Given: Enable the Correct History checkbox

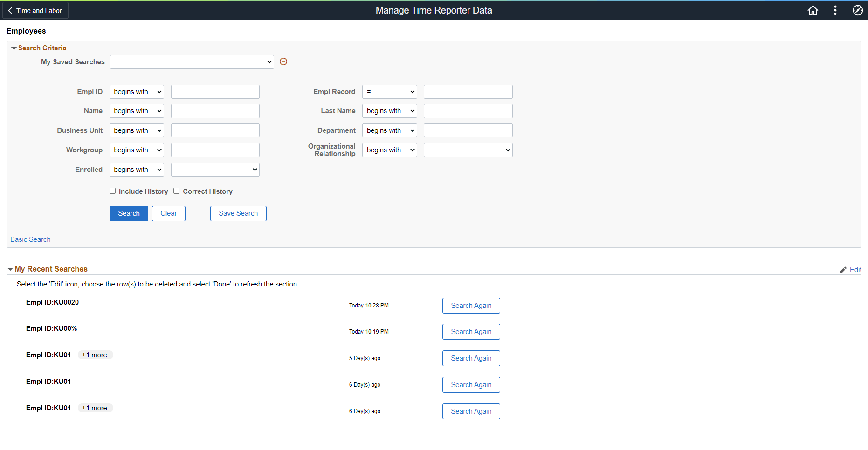Looking at the screenshot, I should [x=176, y=191].
